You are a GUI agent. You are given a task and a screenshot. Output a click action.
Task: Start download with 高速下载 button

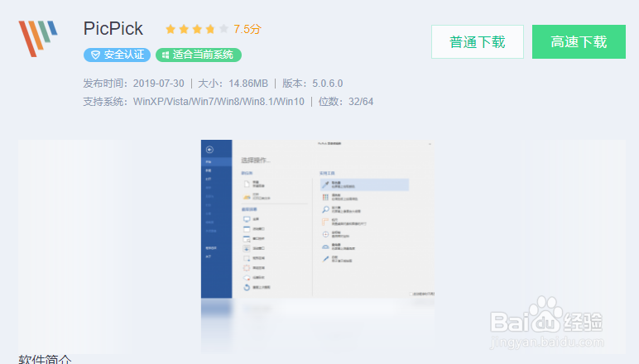[x=579, y=42]
